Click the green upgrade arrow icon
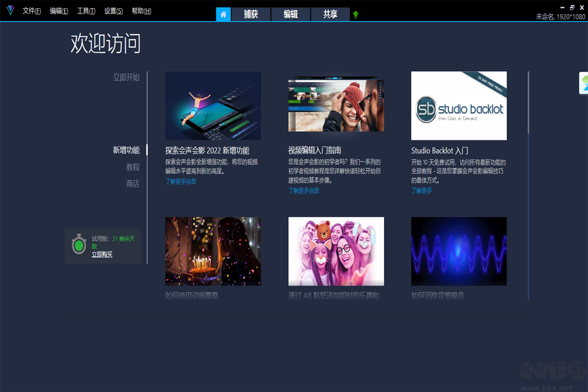This screenshot has height=392, width=588. [x=355, y=14]
